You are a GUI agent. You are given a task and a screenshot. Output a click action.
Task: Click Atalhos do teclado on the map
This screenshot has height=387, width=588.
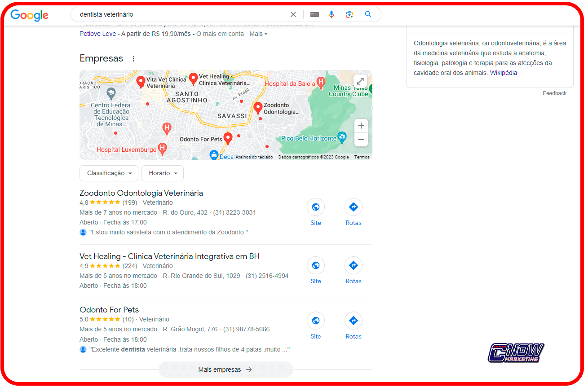(254, 157)
